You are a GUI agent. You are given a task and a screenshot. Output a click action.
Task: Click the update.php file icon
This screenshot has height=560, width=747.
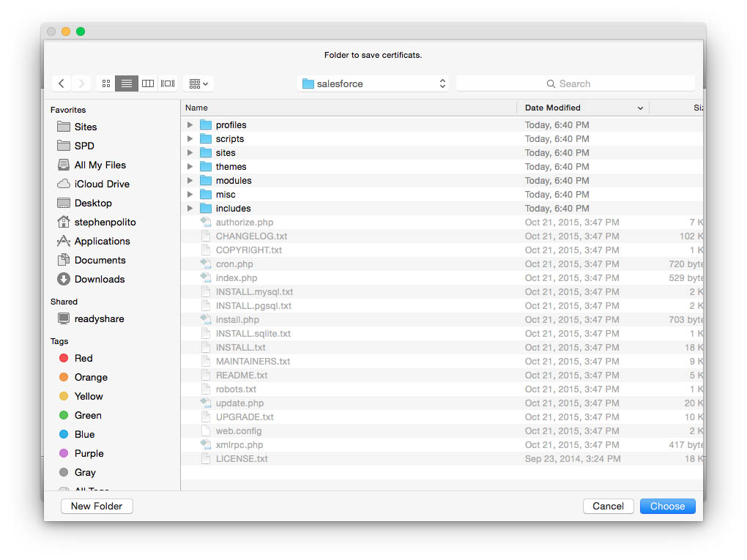[x=206, y=403]
